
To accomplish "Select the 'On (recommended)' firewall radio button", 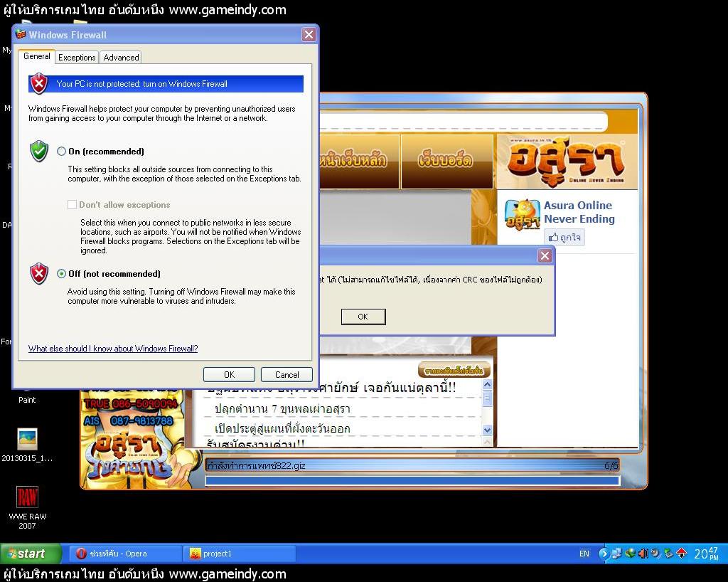I will tap(61, 152).
